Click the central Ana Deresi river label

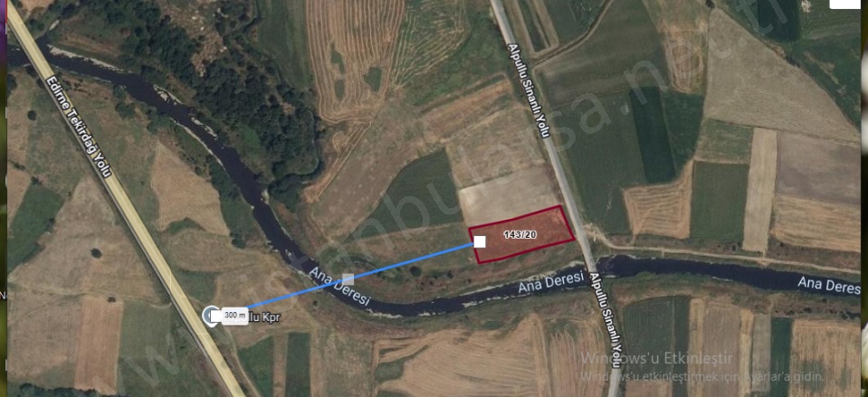point(551,282)
